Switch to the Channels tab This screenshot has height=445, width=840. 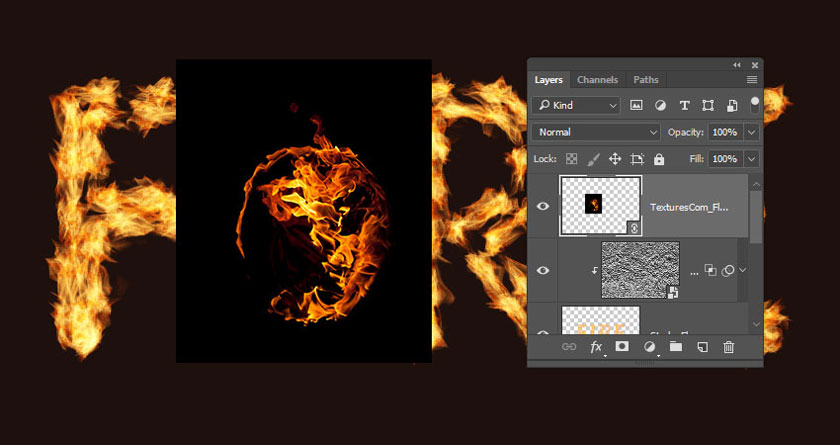click(597, 80)
